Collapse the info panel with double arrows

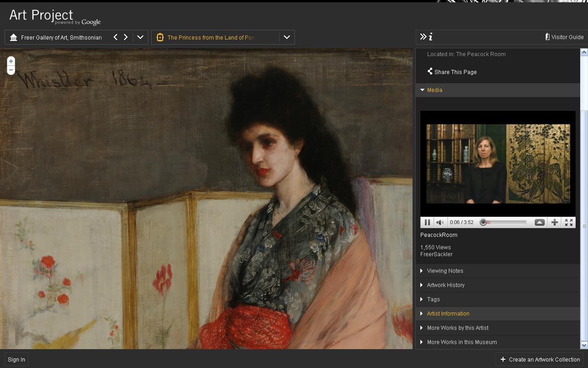coord(423,37)
